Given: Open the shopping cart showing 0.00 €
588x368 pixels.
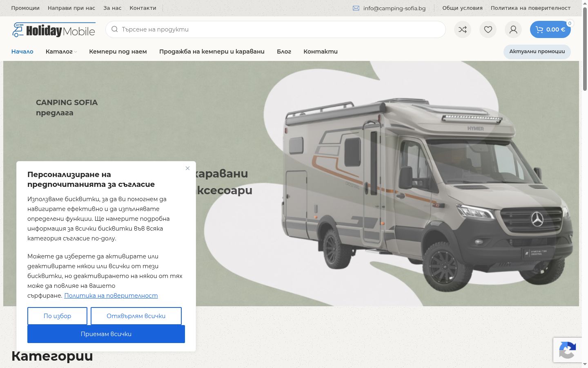Looking at the screenshot, I should pyautogui.click(x=550, y=29).
